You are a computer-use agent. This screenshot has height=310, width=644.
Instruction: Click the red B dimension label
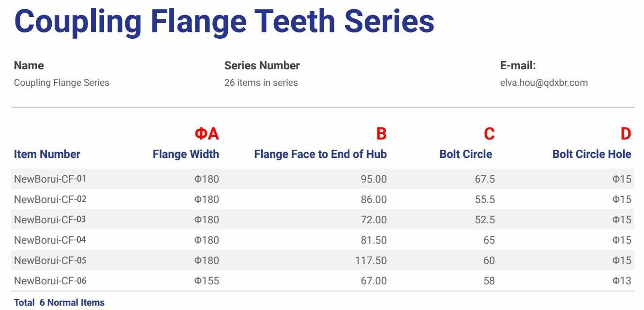click(x=381, y=134)
